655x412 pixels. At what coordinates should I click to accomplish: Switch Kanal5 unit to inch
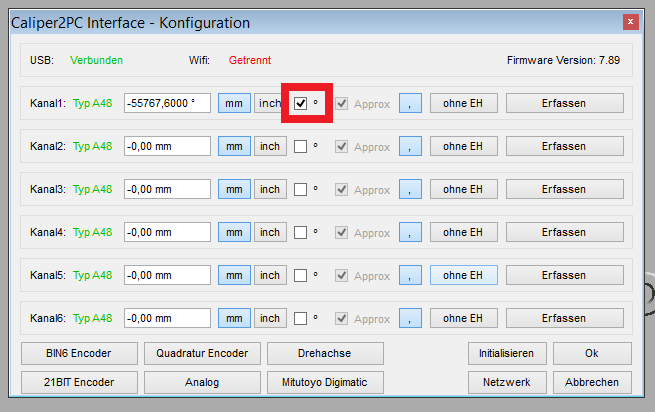click(269, 275)
